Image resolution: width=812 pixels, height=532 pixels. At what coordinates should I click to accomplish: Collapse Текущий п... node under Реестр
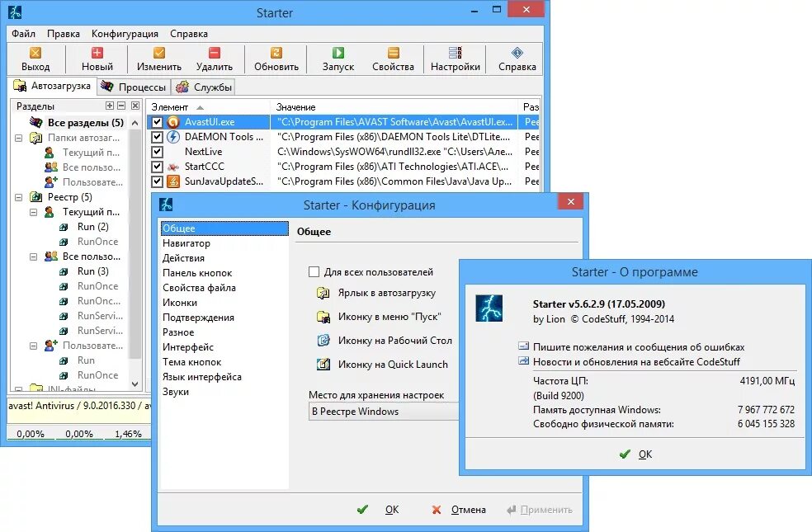pos(33,212)
